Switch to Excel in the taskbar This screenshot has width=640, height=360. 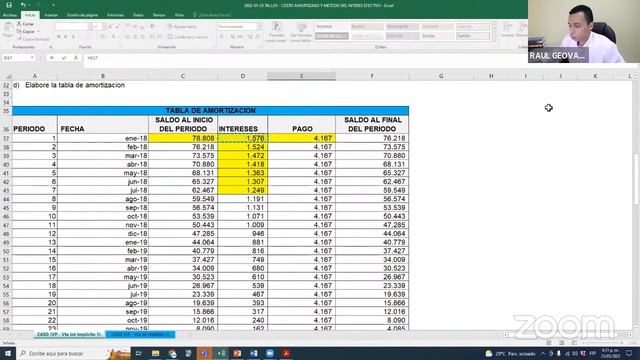(x=221, y=353)
